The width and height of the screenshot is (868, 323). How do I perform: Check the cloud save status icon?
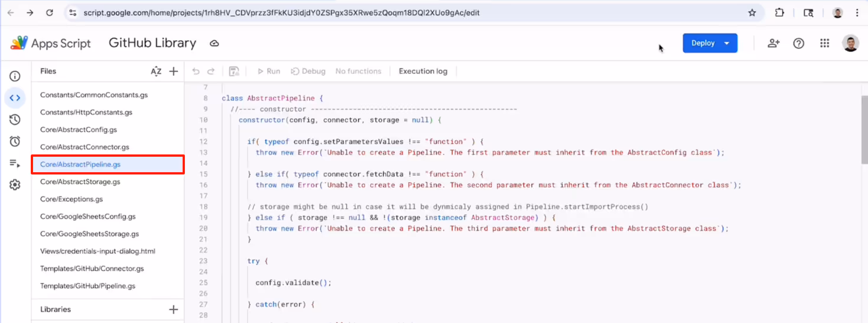(214, 43)
